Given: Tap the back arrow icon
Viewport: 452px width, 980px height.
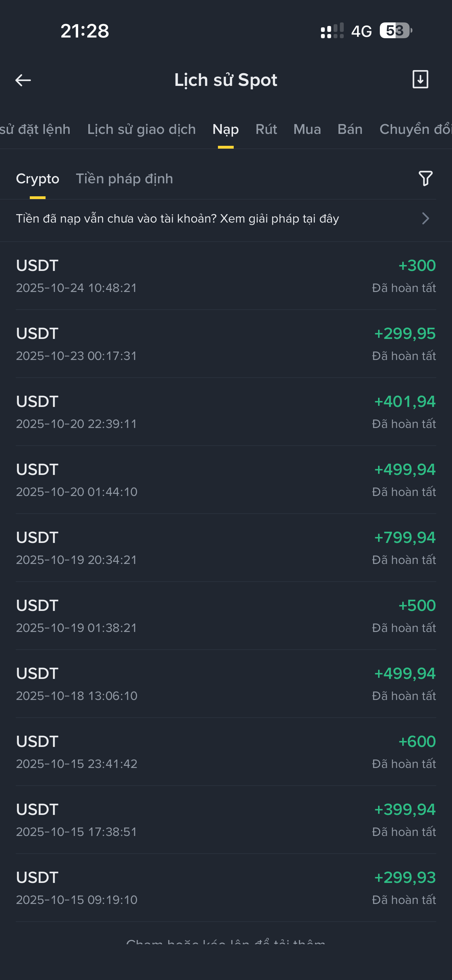Looking at the screenshot, I should (23, 80).
